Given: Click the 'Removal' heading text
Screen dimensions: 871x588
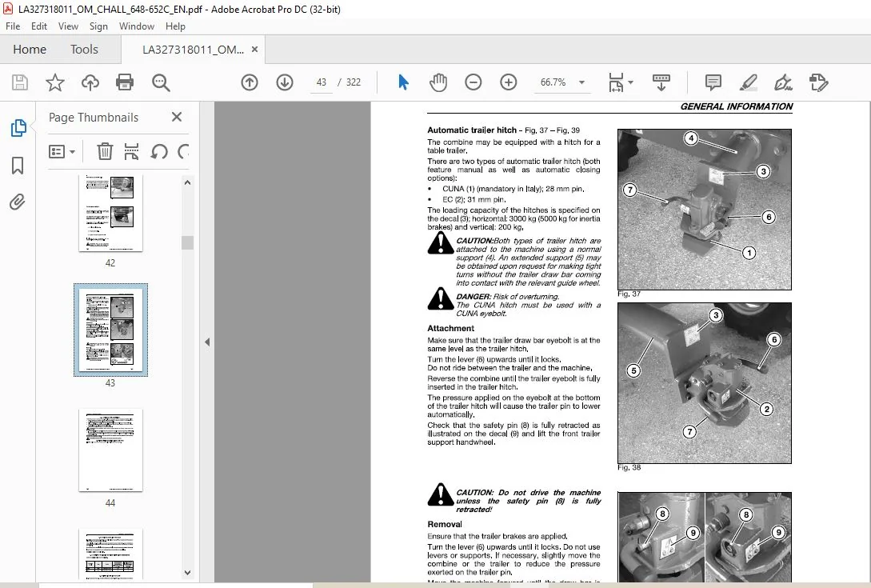Looking at the screenshot, I should (445, 524).
